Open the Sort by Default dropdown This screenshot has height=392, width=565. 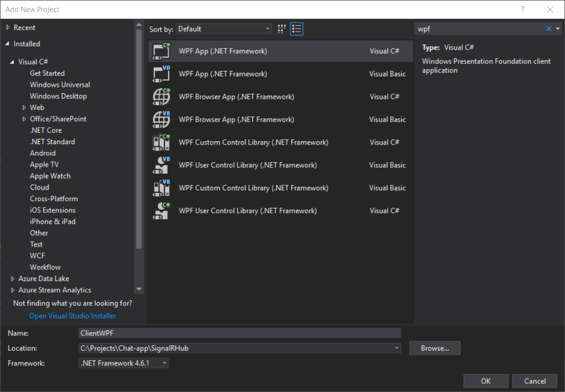(224, 29)
